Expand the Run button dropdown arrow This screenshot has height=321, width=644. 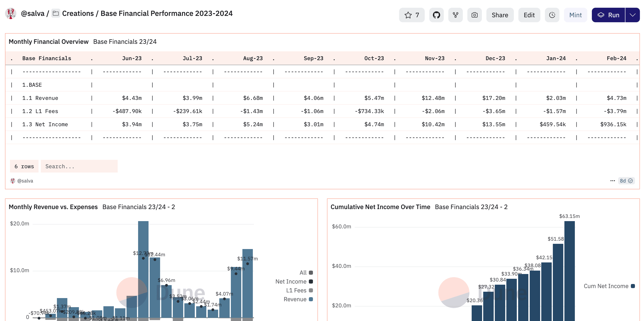pos(632,15)
